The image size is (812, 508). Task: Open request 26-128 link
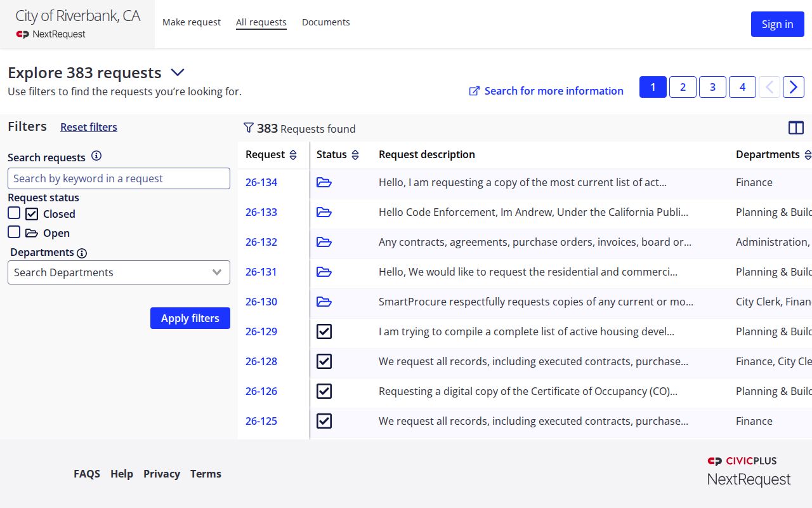tap(261, 361)
